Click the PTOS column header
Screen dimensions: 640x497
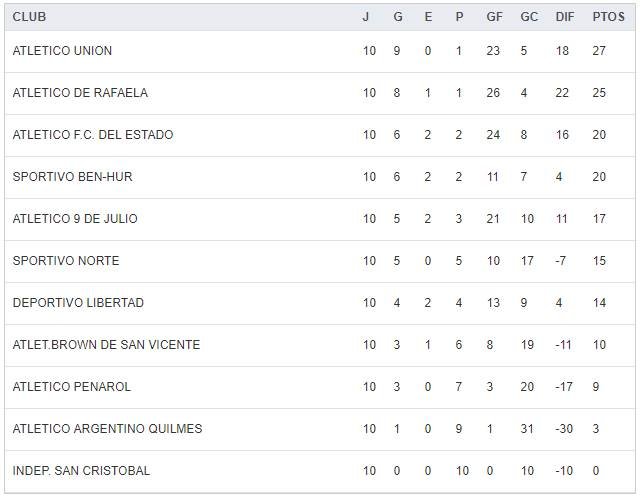(x=608, y=17)
